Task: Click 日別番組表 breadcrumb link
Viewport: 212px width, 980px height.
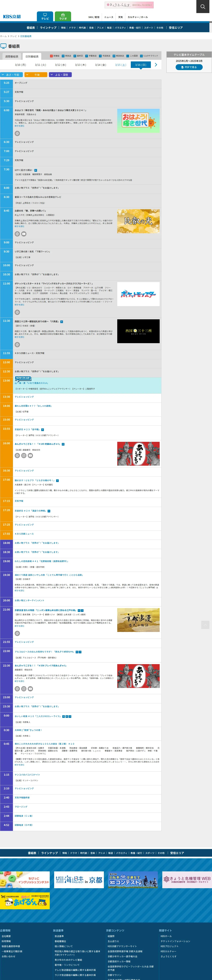Action: click(x=26, y=36)
